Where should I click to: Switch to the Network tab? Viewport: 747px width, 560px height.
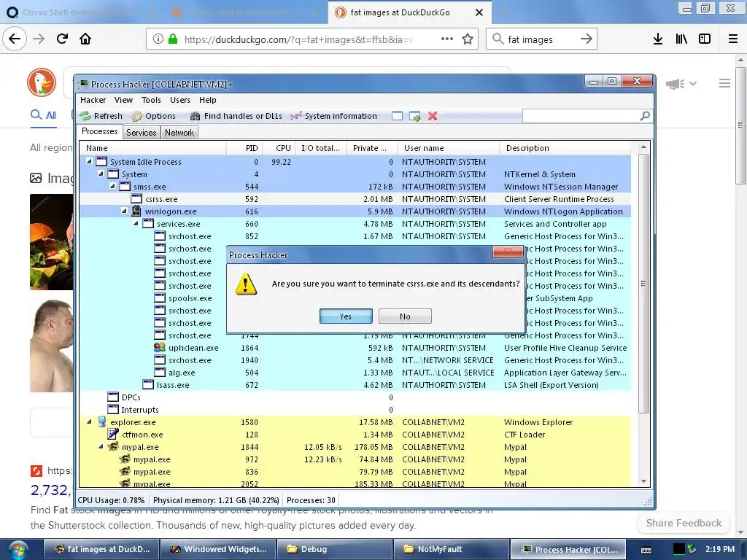click(179, 133)
